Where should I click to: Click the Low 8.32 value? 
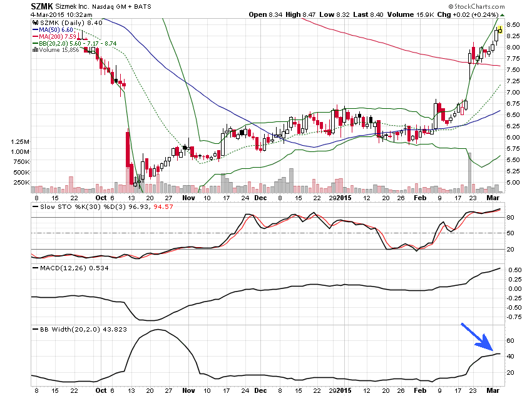pos(335,14)
